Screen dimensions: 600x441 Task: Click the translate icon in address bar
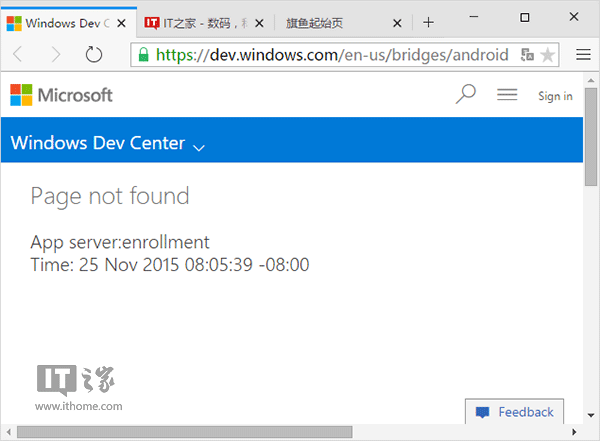pyautogui.click(x=527, y=55)
